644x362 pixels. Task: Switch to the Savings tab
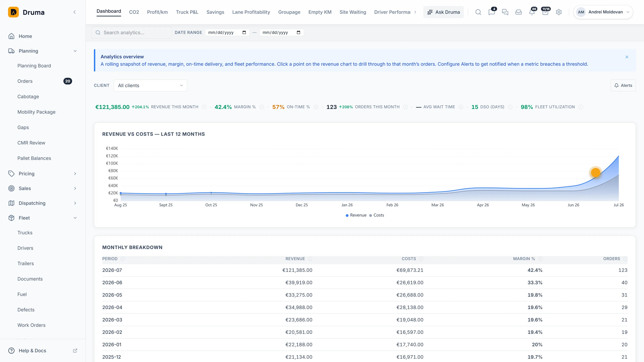pyautogui.click(x=215, y=12)
